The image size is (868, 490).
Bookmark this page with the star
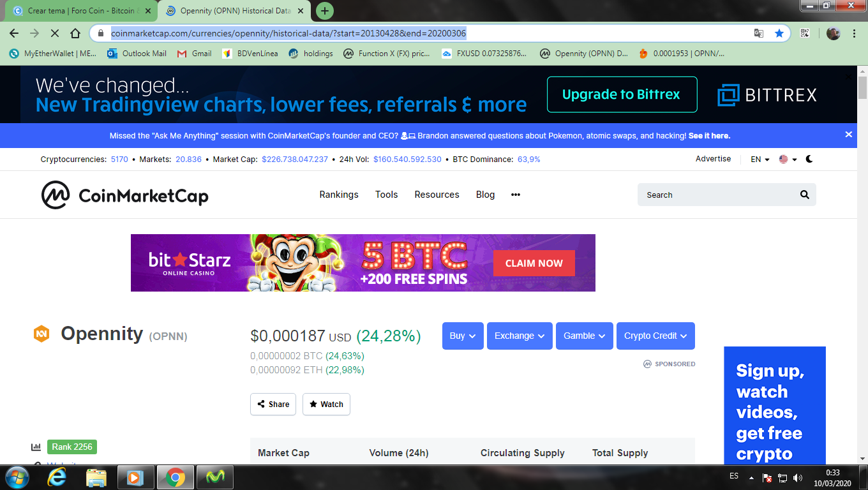779,33
